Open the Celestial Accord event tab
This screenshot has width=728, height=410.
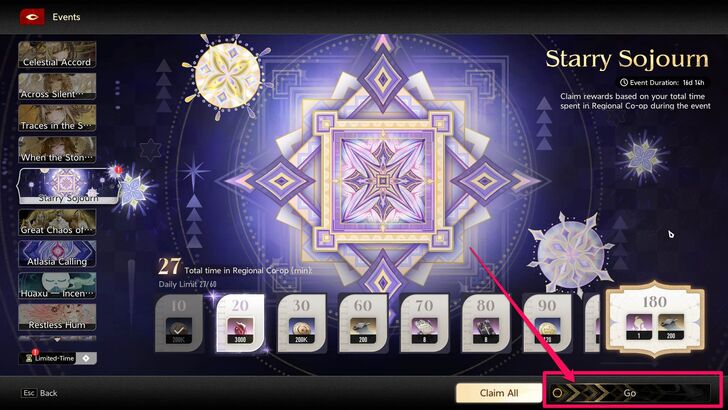point(57,54)
